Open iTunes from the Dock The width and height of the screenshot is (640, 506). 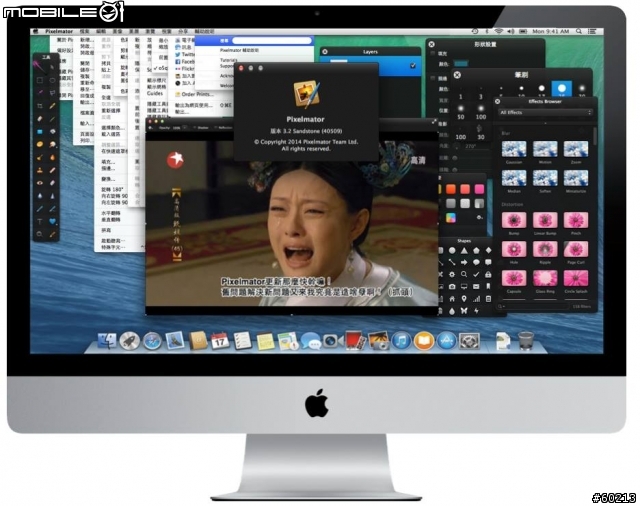point(401,341)
